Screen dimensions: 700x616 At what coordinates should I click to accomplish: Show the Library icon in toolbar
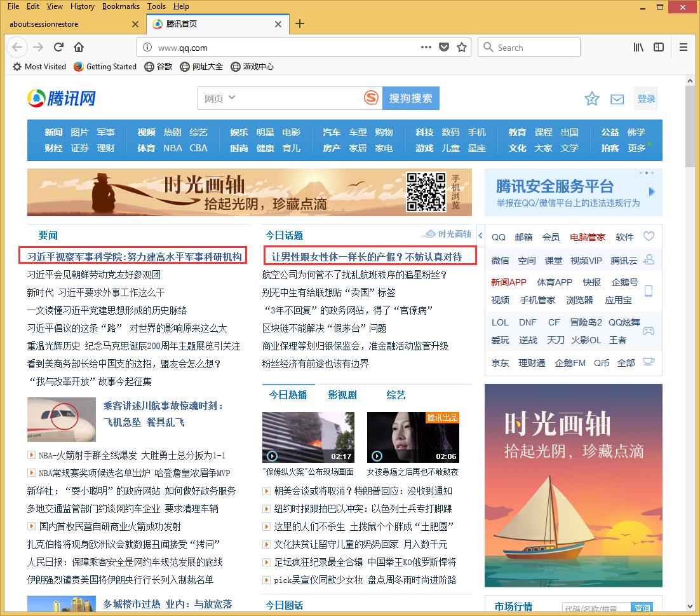coord(638,47)
